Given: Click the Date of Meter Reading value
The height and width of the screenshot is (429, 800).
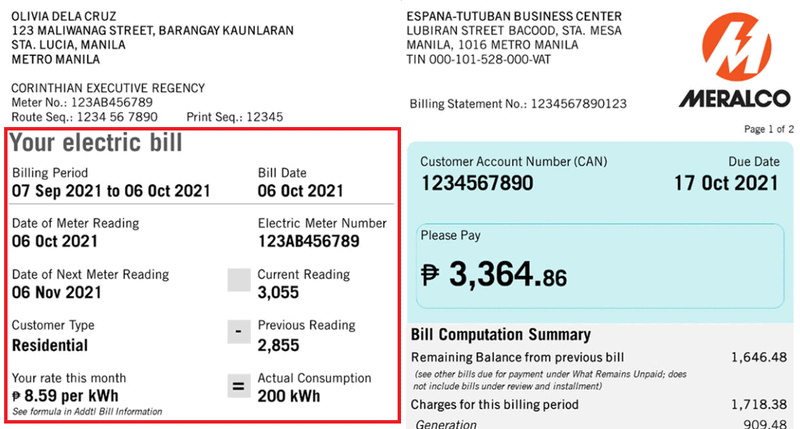Looking at the screenshot, I should (55, 241).
